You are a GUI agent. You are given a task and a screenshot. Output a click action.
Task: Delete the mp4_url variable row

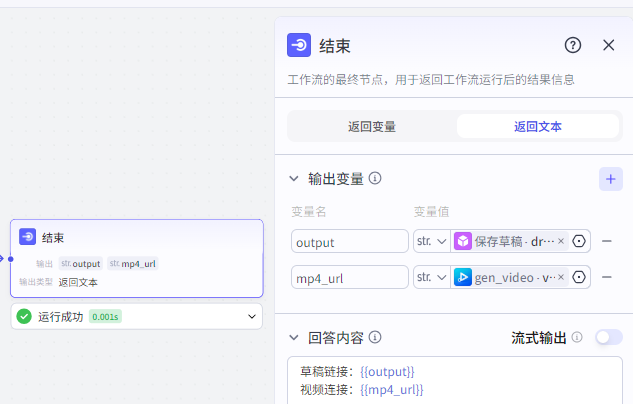[606, 277]
